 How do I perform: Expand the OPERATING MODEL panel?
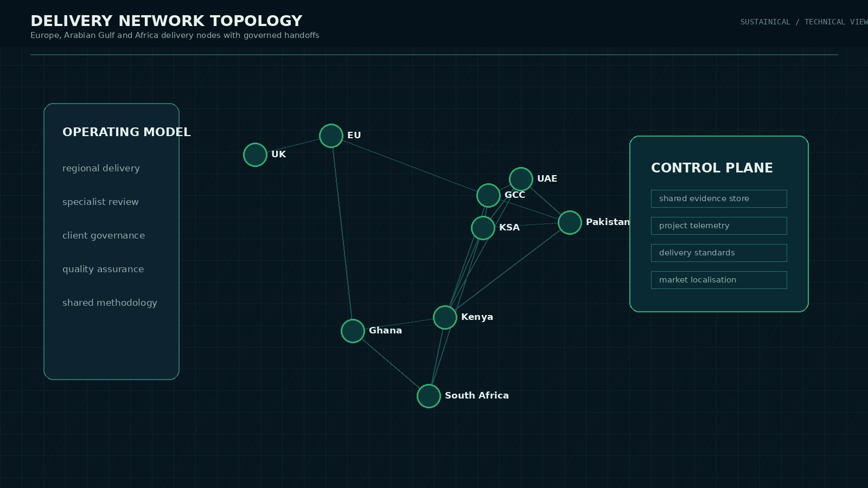[x=126, y=132]
